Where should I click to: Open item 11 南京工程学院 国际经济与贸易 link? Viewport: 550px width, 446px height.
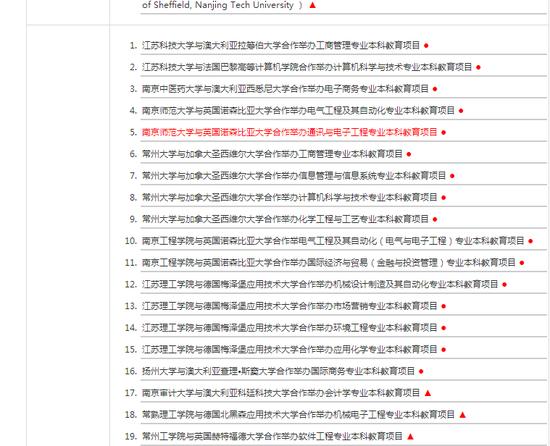329,263
